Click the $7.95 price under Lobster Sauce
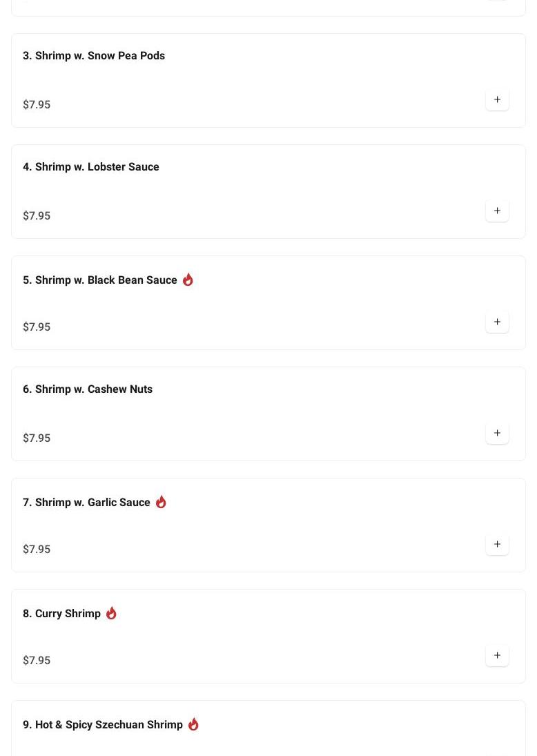 coord(37,216)
